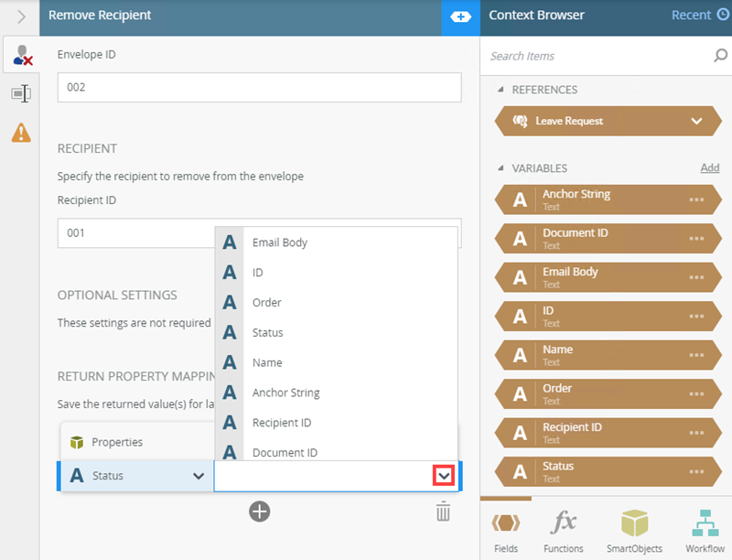
Task: Click the Envelope ID input field
Action: click(x=259, y=88)
